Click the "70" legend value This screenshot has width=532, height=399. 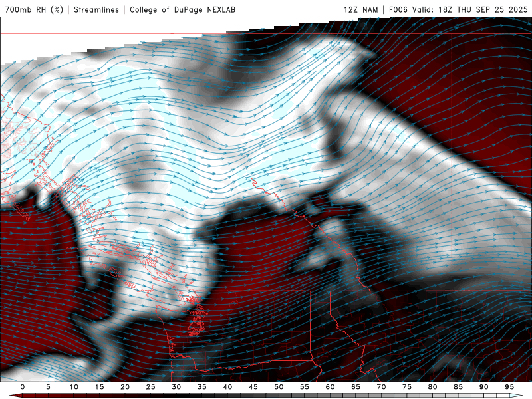tap(381, 387)
